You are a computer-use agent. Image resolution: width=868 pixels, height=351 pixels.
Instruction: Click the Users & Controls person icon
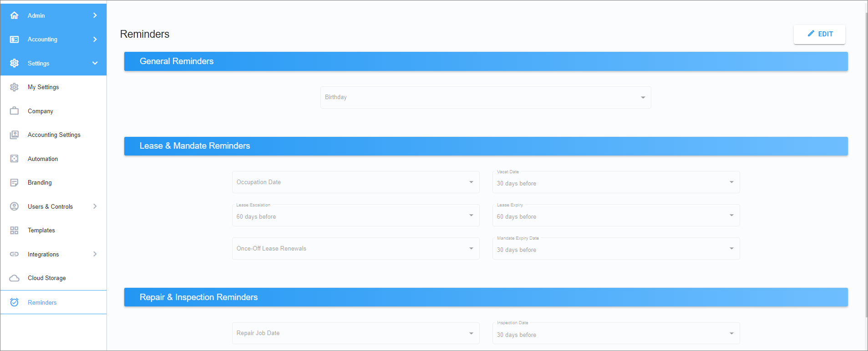coord(14,206)
